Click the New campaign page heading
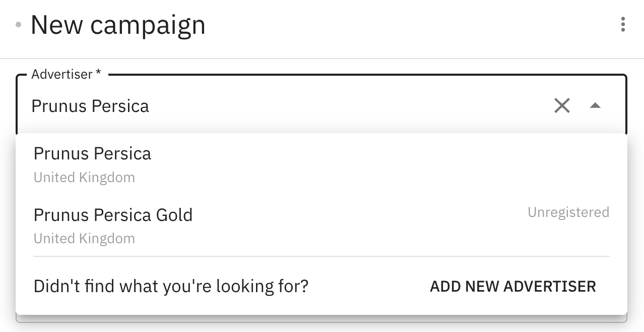The width and height of the screenshot is (644, 332). point(118,25)
